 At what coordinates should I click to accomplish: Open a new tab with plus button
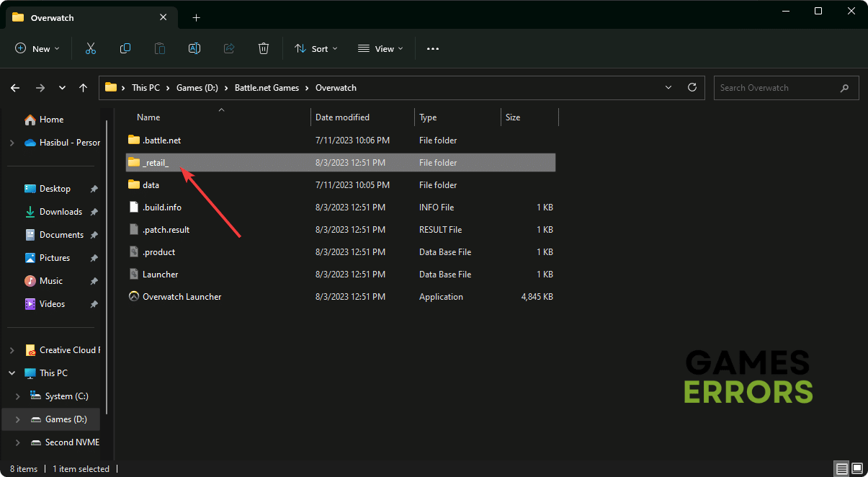click(x=196, y=17)
